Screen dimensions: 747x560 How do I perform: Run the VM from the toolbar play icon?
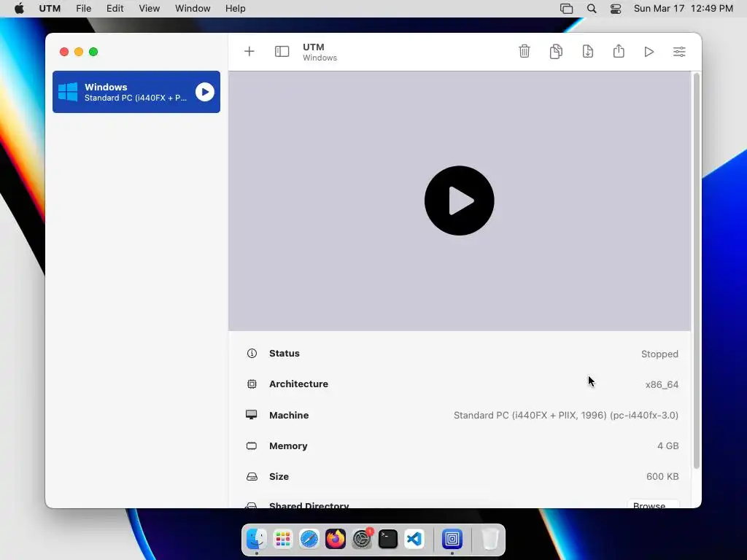(649, 52)
